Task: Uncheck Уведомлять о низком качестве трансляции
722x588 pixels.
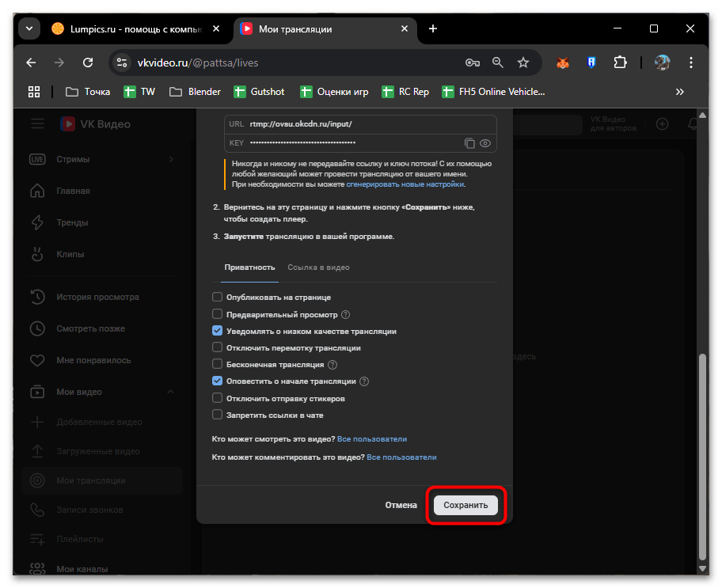Action: [x=218, y=331]
